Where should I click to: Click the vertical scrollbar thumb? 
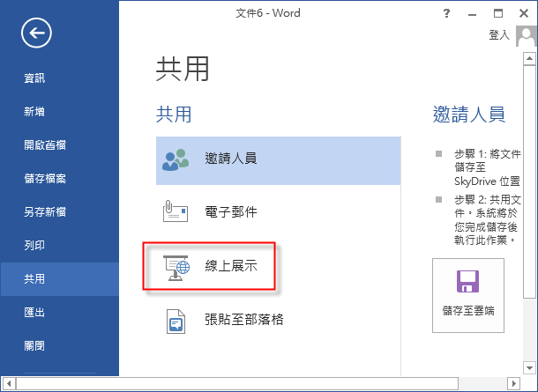coord(529,181)
